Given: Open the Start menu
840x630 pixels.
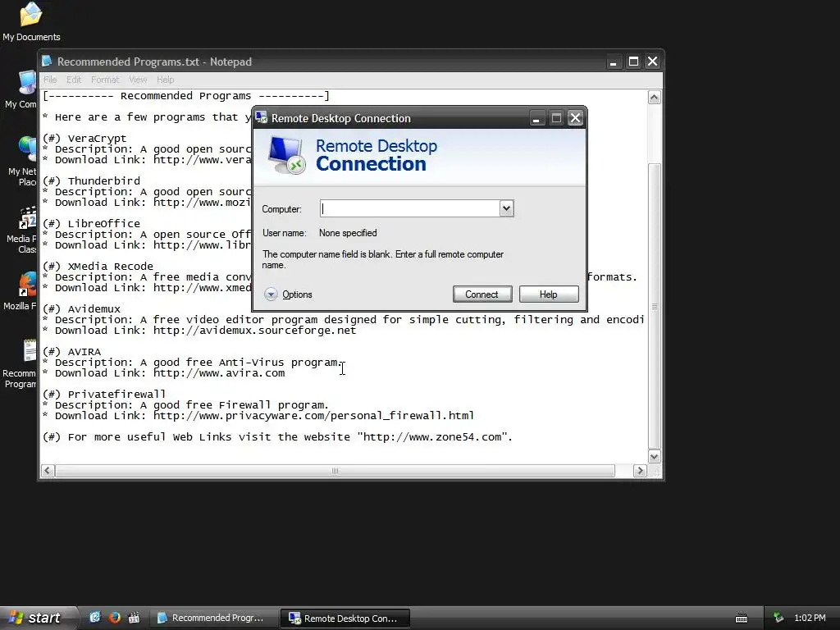Looking at the screenshot, I should [x=38, y=618].
